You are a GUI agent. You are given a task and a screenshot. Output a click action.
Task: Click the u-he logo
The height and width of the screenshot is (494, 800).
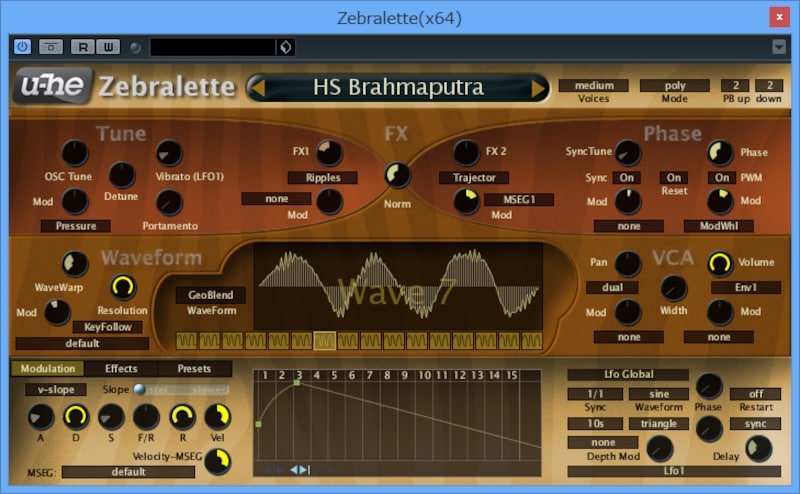click(52, 87)
